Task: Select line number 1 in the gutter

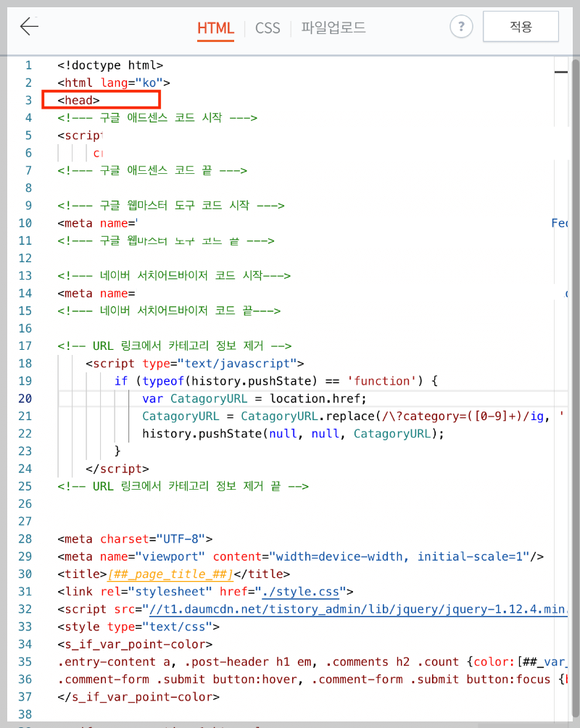Action: click(28, 64)
